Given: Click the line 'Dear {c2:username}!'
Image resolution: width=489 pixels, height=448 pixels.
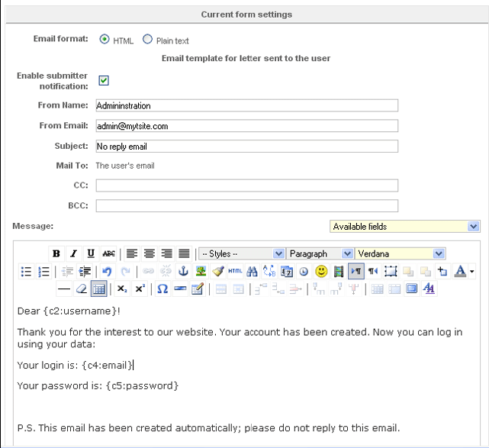Looking at the screenshot, I should (69, 311).
